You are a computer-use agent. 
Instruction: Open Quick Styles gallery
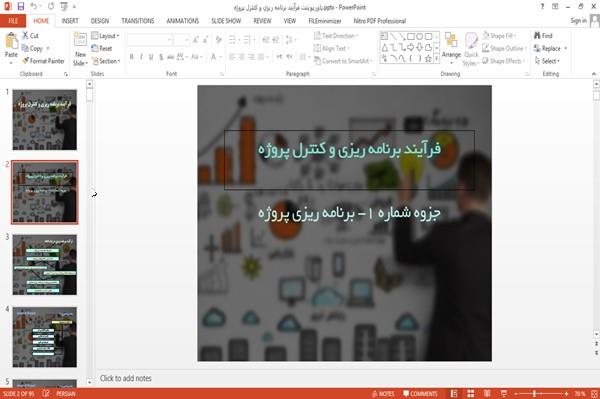(471, 49)
